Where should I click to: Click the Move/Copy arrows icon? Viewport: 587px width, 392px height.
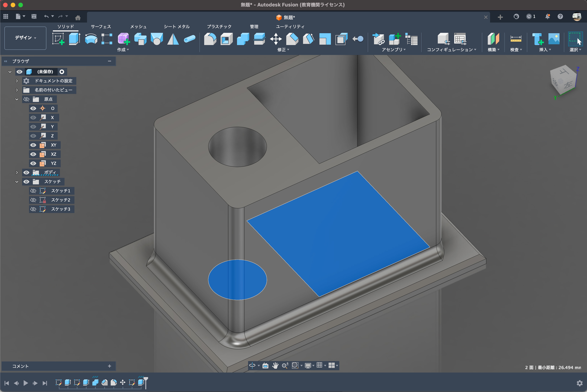point(276,39)
